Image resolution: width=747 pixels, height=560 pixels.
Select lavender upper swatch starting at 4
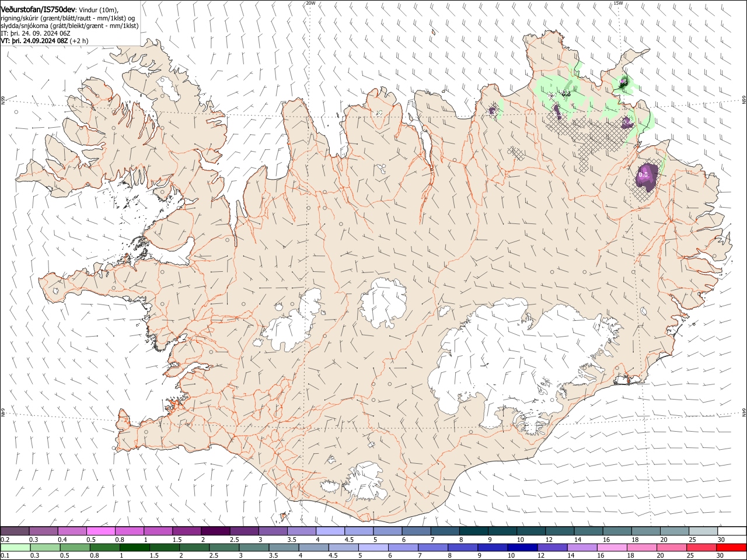330,531
